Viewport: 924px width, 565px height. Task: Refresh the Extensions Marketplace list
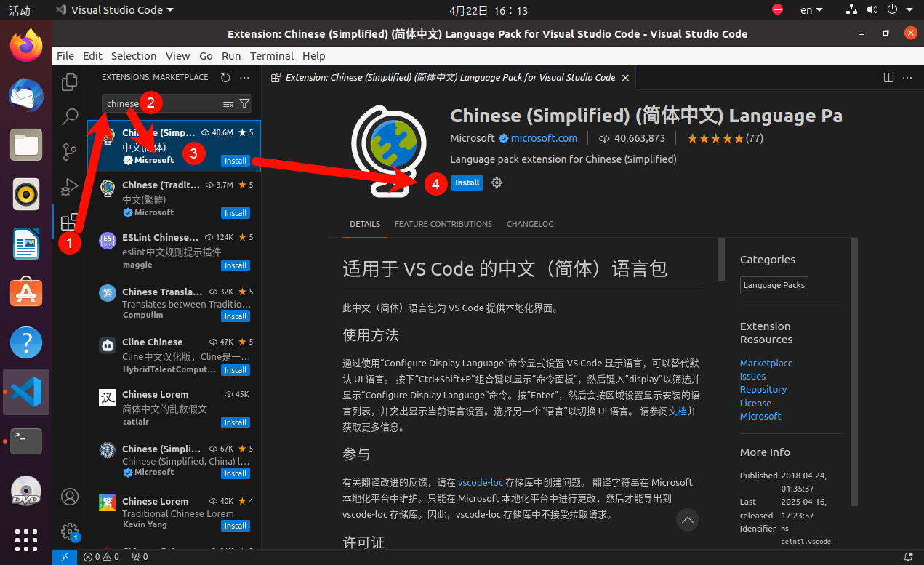(225, 77)
